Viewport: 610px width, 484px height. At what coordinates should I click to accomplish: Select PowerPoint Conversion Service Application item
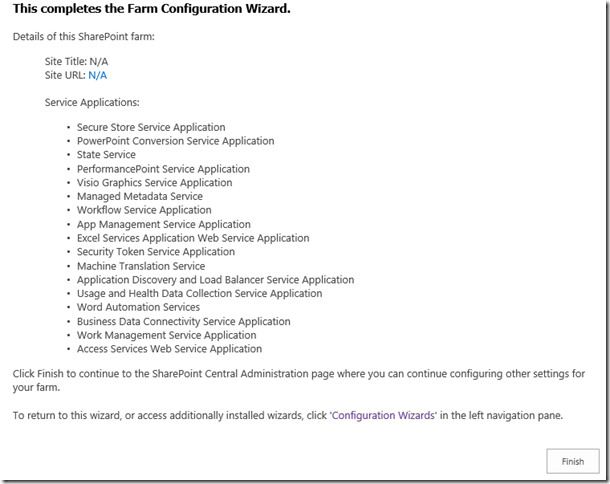point(175,141)
